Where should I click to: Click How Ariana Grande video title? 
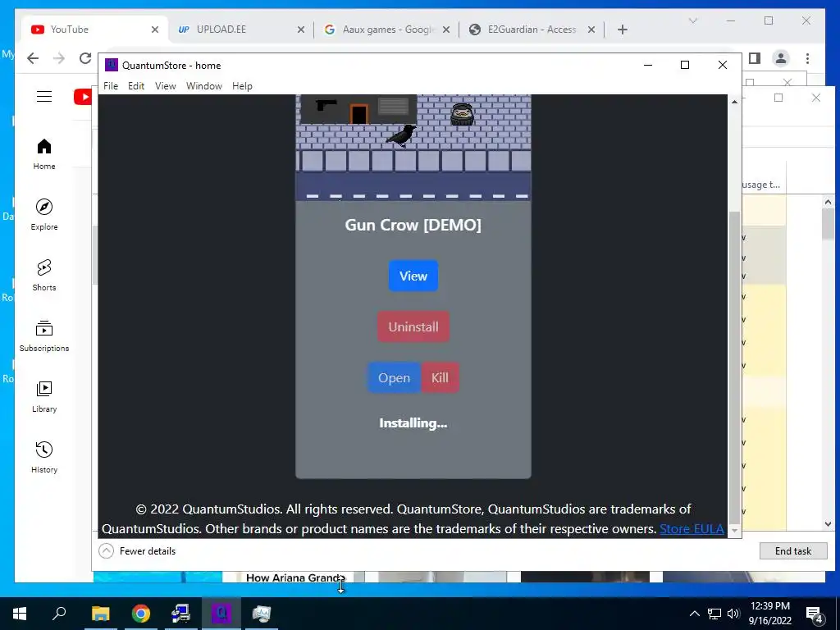click(294, 577)
